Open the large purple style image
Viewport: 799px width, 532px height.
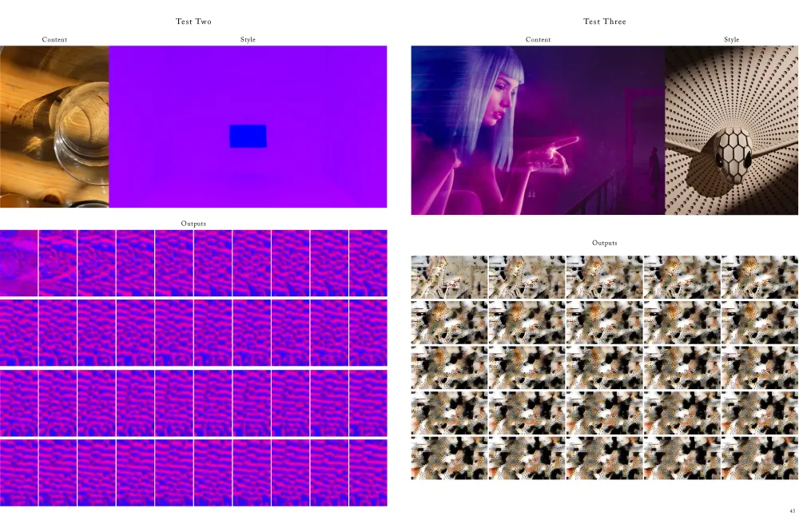pyautogui.click(x=248, y=126)
